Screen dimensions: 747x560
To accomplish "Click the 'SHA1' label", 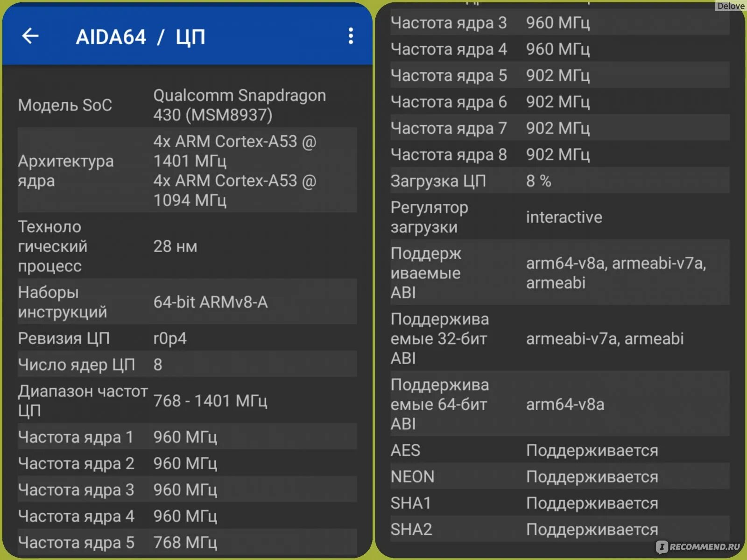I will click(x=411, y=503).
